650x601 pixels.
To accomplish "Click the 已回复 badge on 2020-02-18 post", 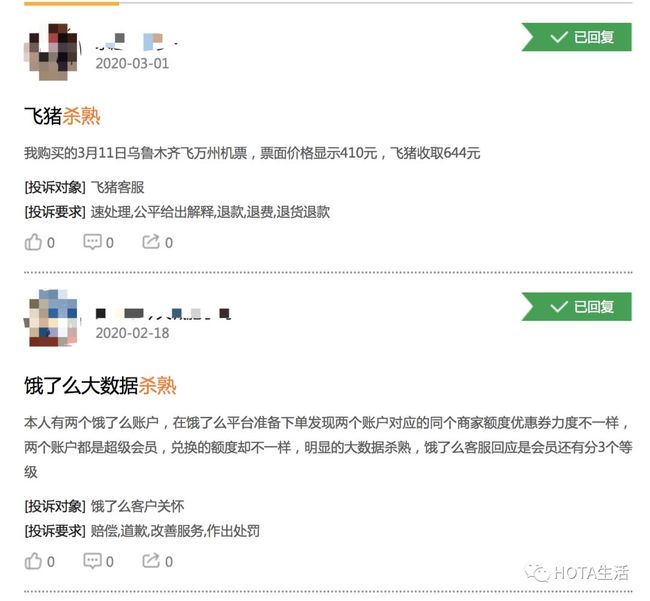I will [577, 307].
